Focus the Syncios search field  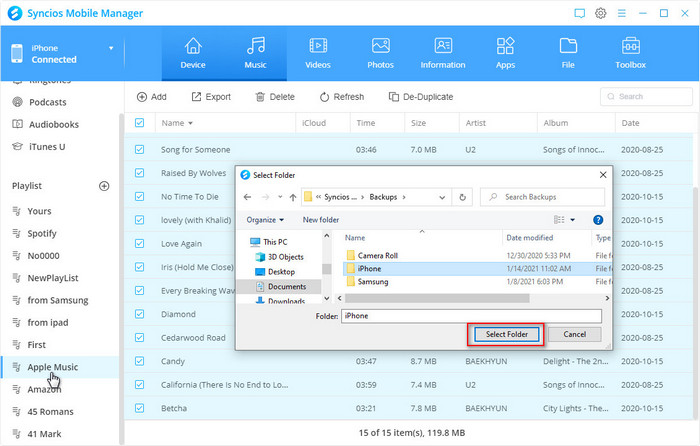tap(646, 96)
